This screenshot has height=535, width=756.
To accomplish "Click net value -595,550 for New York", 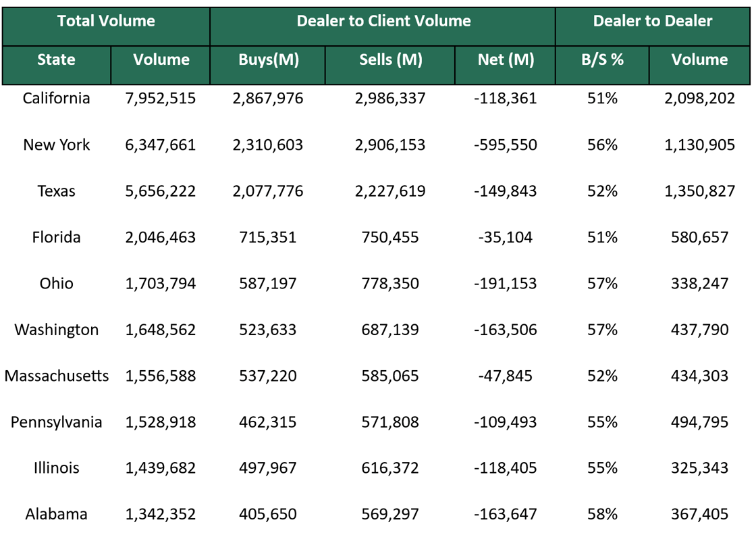I will click(x=506, y=145).
